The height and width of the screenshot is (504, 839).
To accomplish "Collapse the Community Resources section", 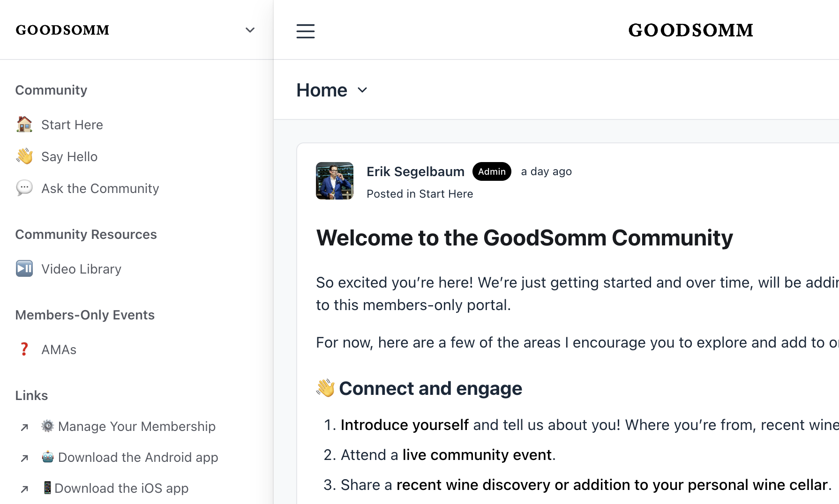I will click(86, 234).
